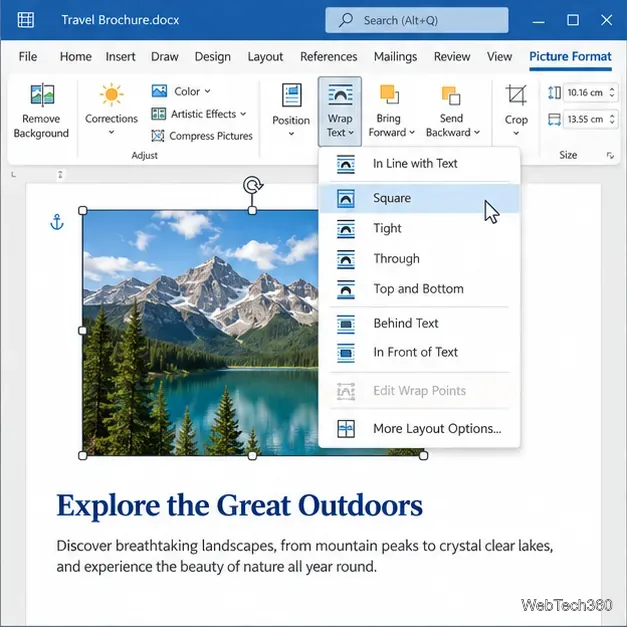
Task: Choose the Tight wrapping option
Action: 419,229
